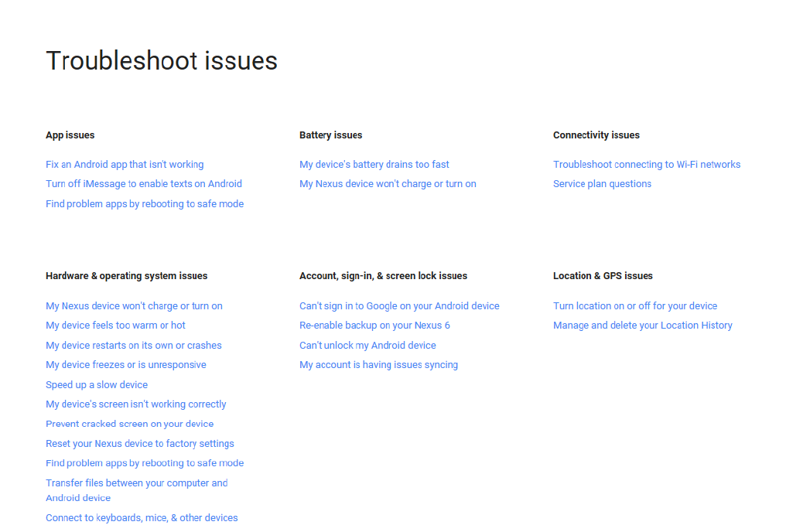The width and height of the screenshot is (810, 532).
Task: Open 'My device's battery drains too fast'
Action: point(374,164)
